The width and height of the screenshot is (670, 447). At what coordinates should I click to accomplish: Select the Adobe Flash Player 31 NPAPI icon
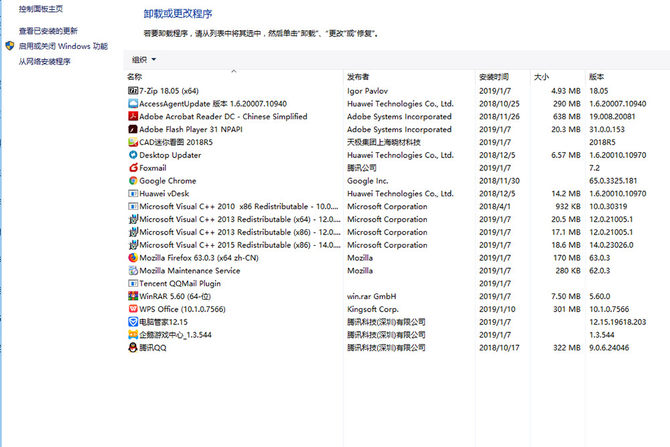(133, 129)
